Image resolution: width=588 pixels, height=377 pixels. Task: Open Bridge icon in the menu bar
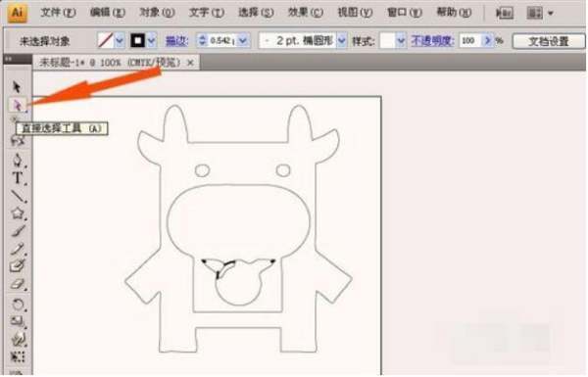(504, 14)
